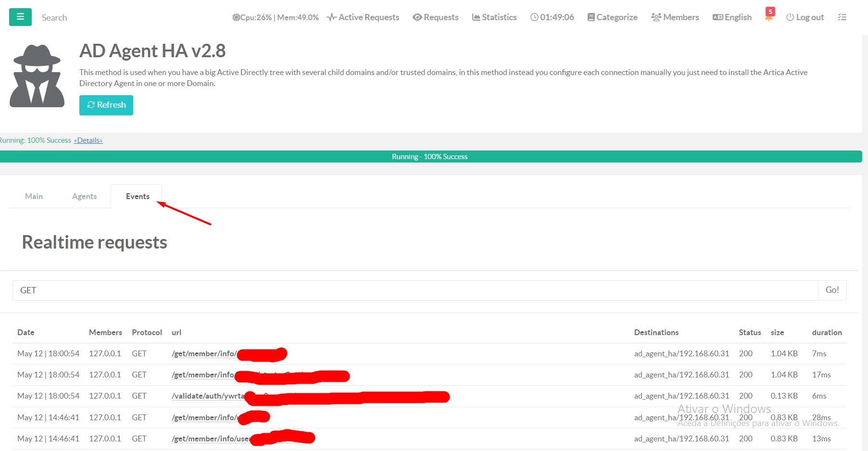
Task: Expand the English language selector
Action: tap(732, 17)
